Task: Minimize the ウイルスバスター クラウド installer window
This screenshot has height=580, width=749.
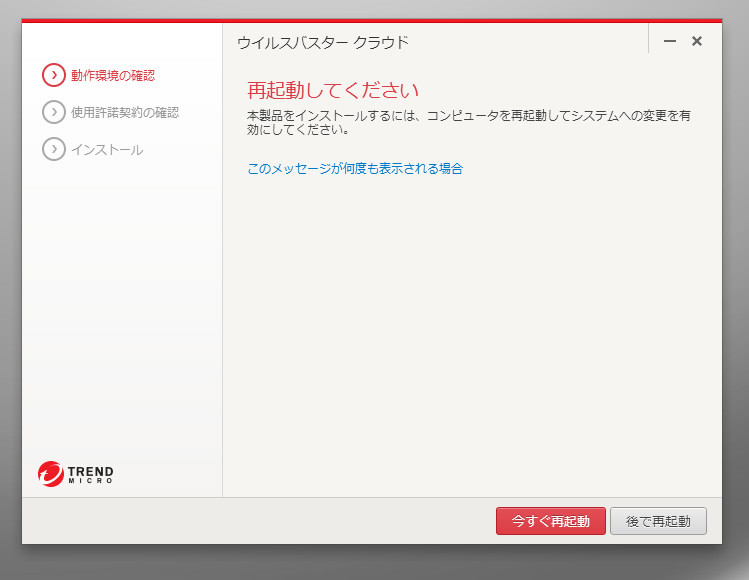Action: 670,41
